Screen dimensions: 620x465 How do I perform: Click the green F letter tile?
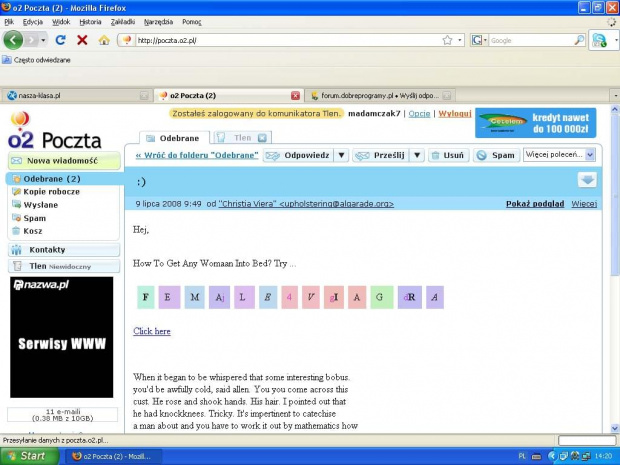146,297
